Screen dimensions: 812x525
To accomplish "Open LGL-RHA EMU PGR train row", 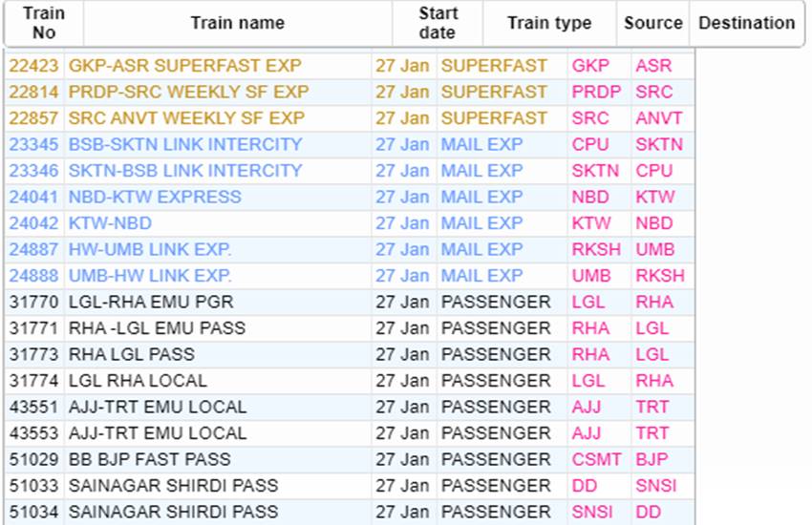I will pos(150,303).
